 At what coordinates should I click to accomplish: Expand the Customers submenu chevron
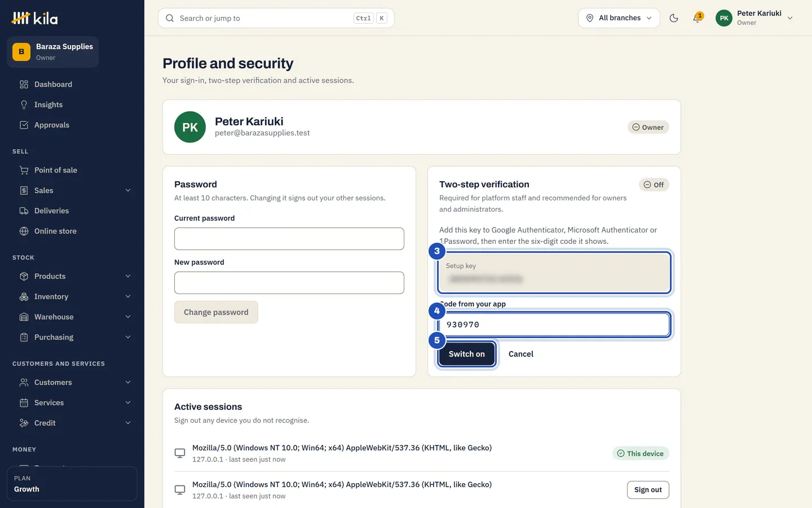tap(128, 382)
